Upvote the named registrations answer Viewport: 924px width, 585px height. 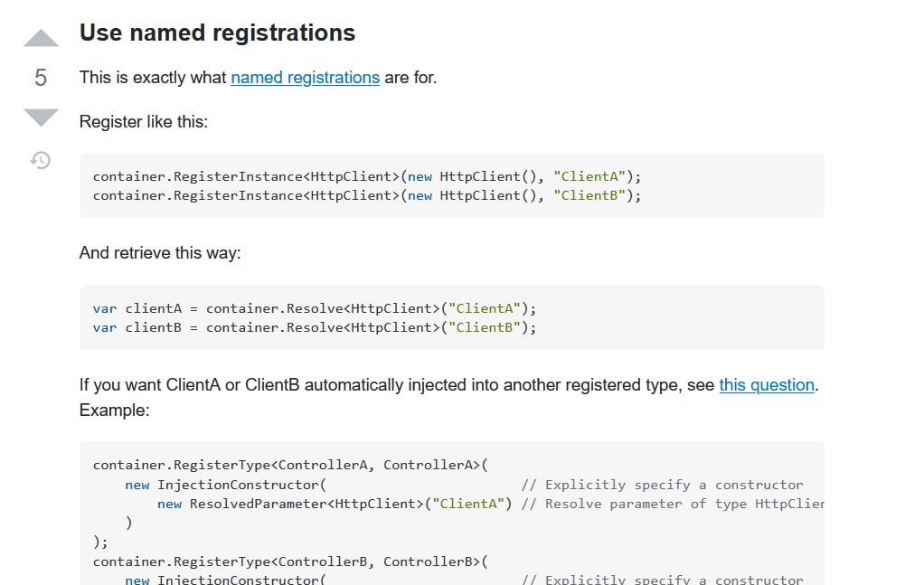[41, 38]
